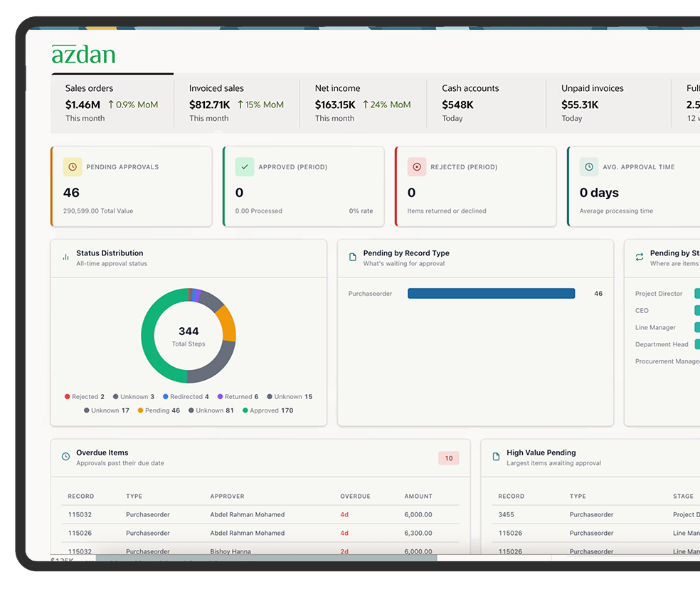Screen dimensions: 700x589
Task: Switch to the Invoiced sales tab
Action: (235, 103)
